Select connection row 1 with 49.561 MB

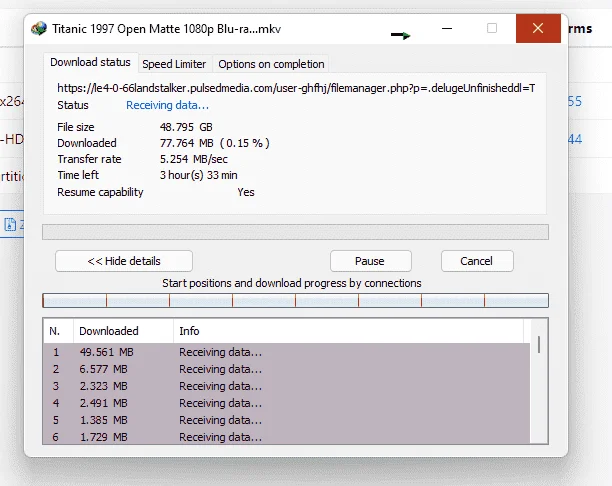point(286,352)
